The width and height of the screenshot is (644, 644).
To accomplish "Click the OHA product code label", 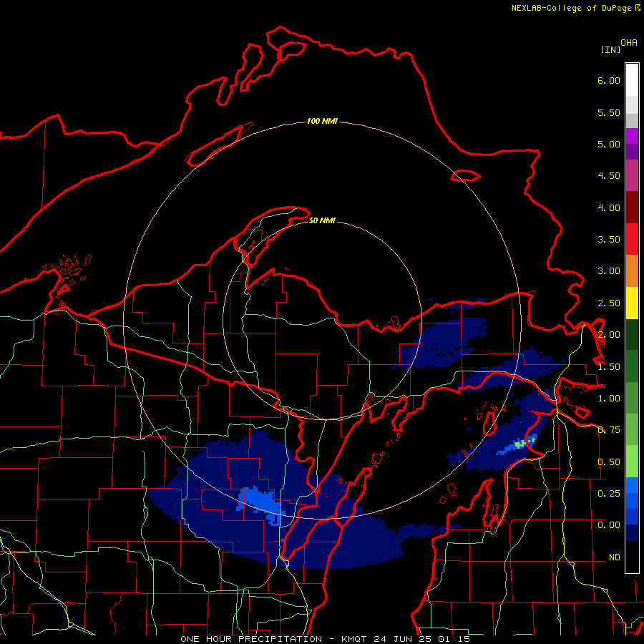I will click(x=629, y=43).
